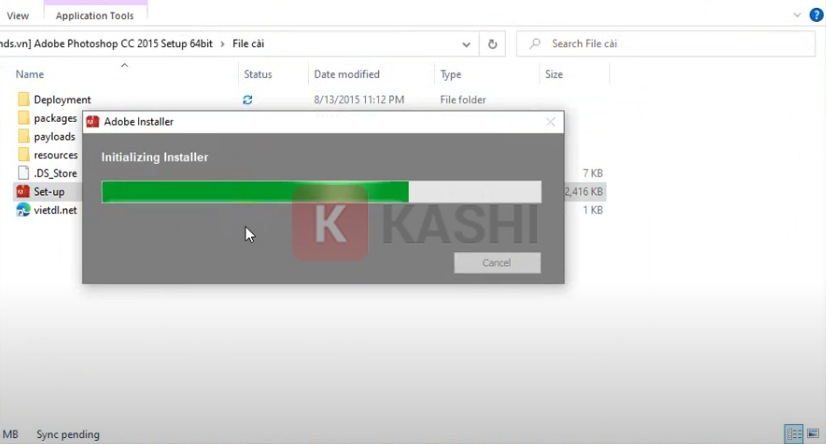Switch to large thumbnails view layout
Image resolution: width=826 pixels, height=444 pixels.
pos(812,434)
